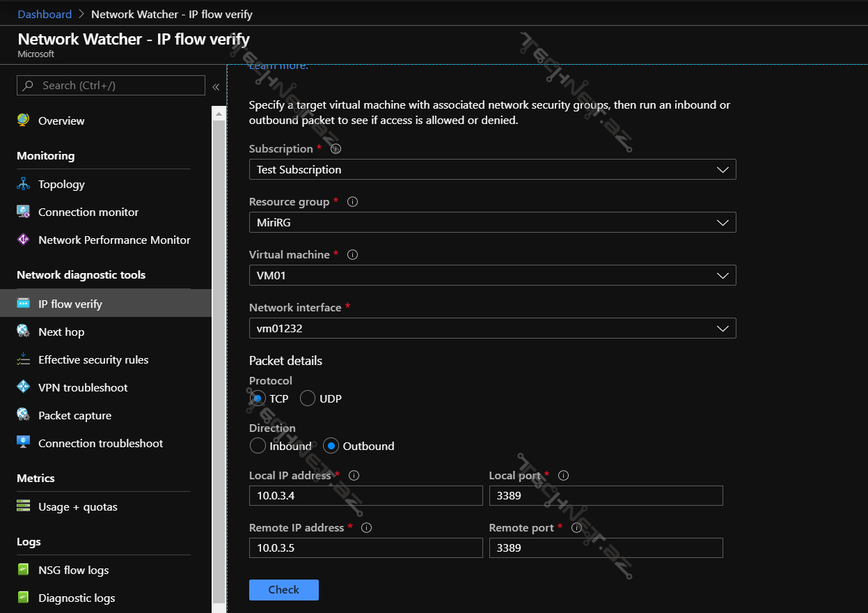868x613 pixels.
Task: Go to Usage + quotas
Action: [77, 506]
